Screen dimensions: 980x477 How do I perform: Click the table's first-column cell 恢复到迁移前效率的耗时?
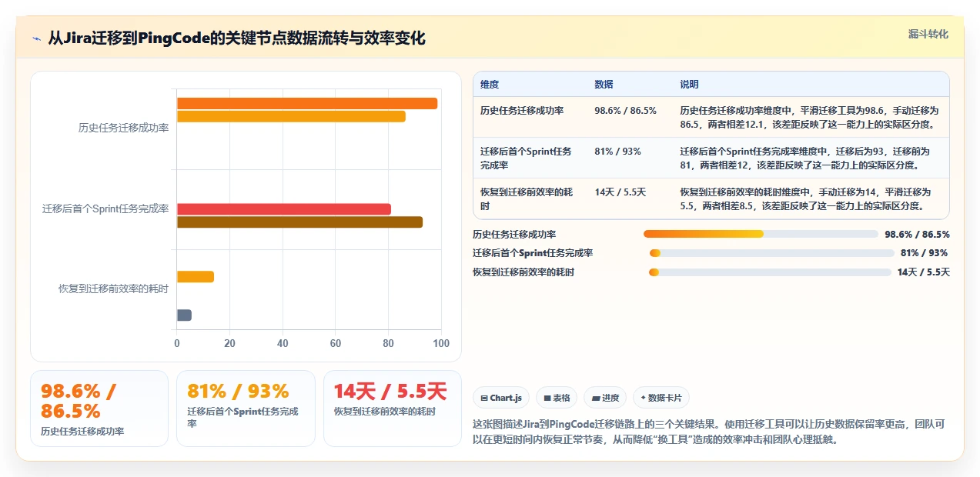(529, 199)
